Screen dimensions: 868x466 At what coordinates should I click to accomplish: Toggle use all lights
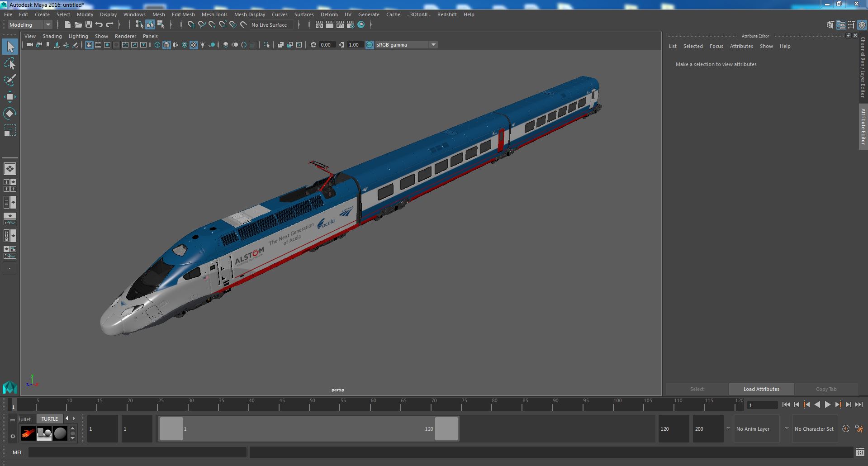203,45
